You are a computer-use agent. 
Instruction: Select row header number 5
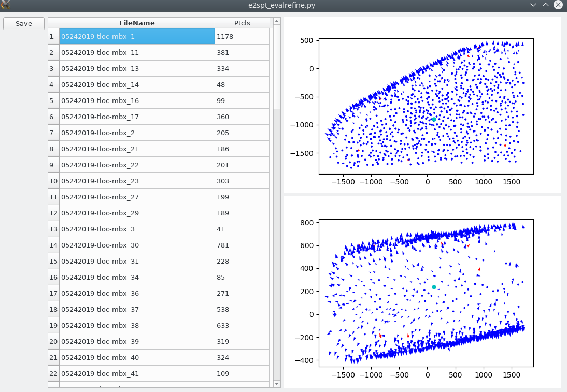pyautogui.click(x=52, y=100)
